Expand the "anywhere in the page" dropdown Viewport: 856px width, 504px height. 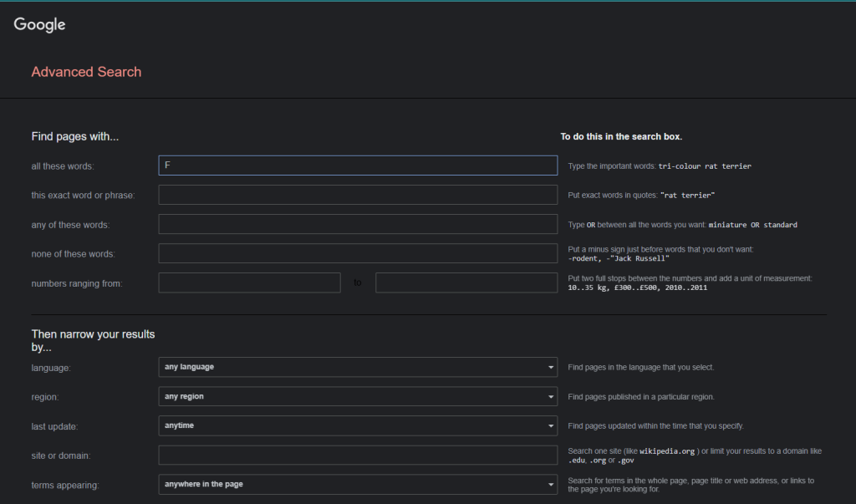pos(358,484)
